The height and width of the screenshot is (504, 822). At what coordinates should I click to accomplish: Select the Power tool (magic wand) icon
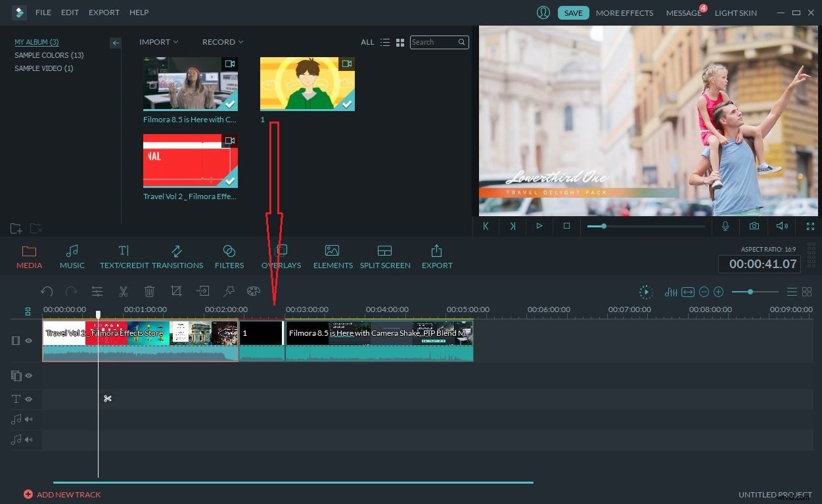coord(229,291)
